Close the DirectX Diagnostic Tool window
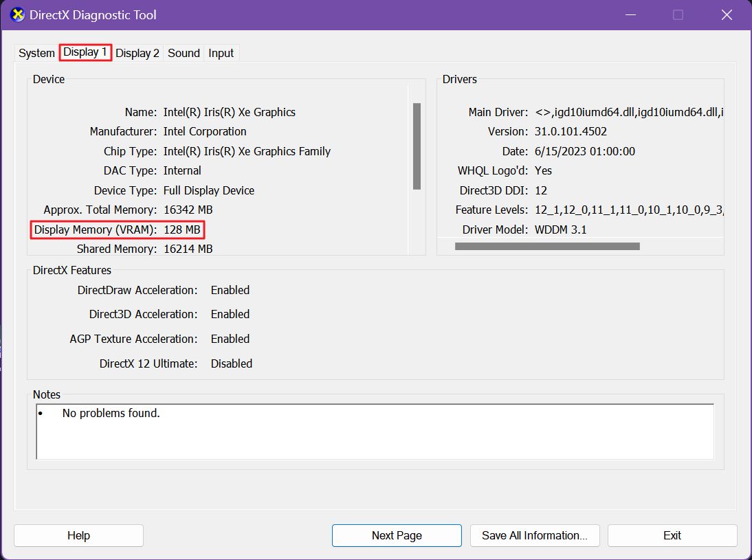Image resolution: width=752 pixels, height=560 pixels. 727,15
